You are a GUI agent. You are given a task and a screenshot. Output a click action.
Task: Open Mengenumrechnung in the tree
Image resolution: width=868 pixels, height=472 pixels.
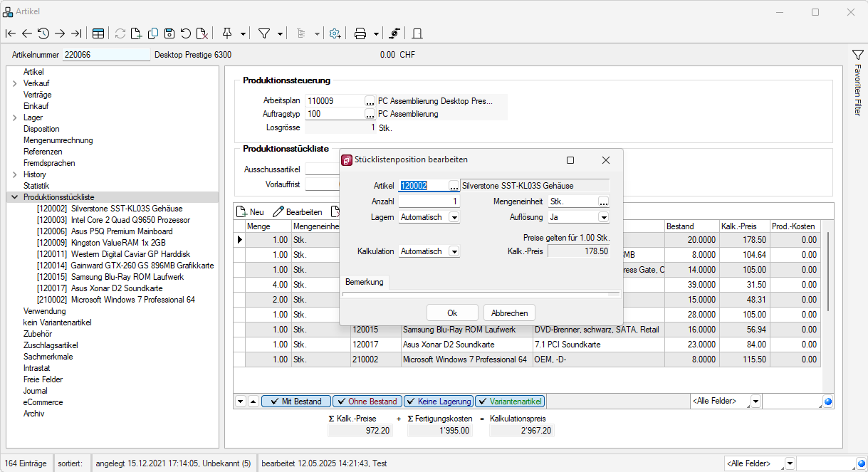click(x=58, y=140)
